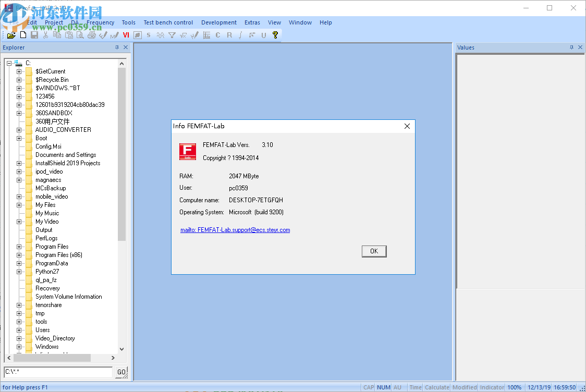This screenshot has width=586, height=392.
Task: Open the Tools menu
Action: click(x=129, y=22)
